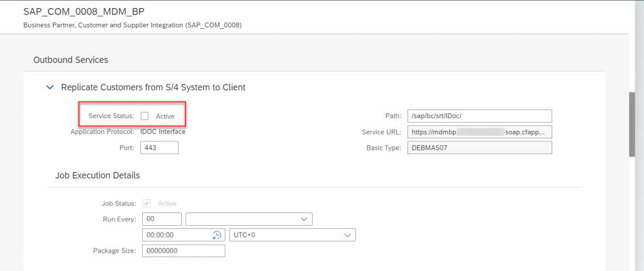
Task: Toggle the Job Status Active checkbox
Action: click(x=147, y=203)
